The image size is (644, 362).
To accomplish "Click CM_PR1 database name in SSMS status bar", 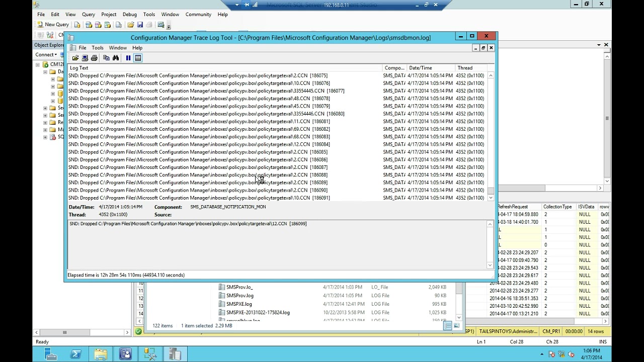I will 551,331.
